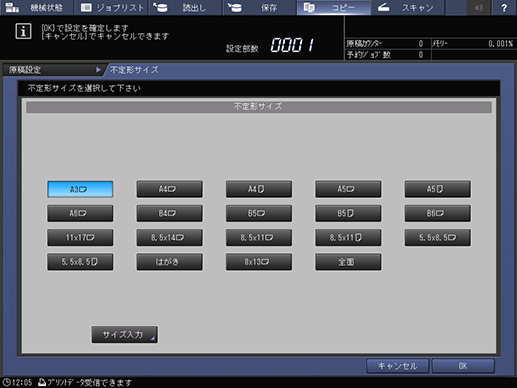This screenshot has height=388, width=517.
Task: Select the A5 portrait size button
Action: tap(438, 189)
